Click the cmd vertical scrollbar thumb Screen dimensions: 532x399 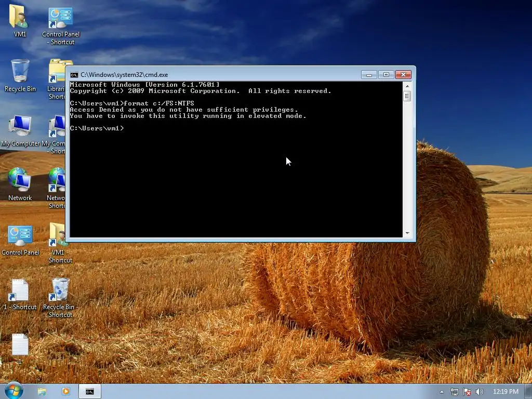tap(407, 96)
